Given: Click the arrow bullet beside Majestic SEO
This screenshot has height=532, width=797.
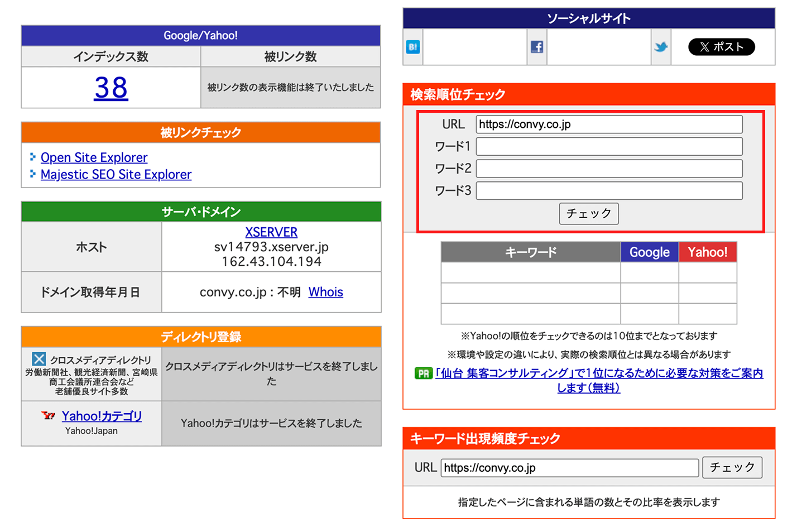Looking at the screenshot, I should pos(33,174).
